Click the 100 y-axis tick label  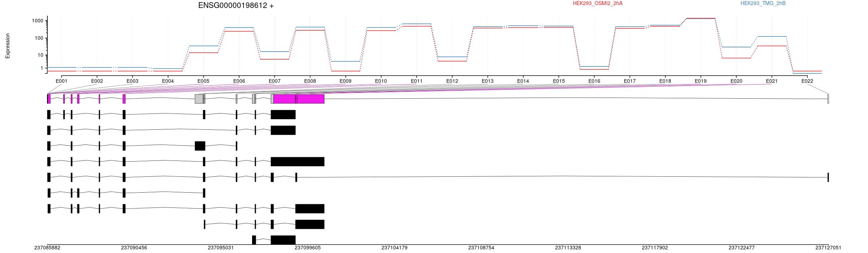[39, 38]
